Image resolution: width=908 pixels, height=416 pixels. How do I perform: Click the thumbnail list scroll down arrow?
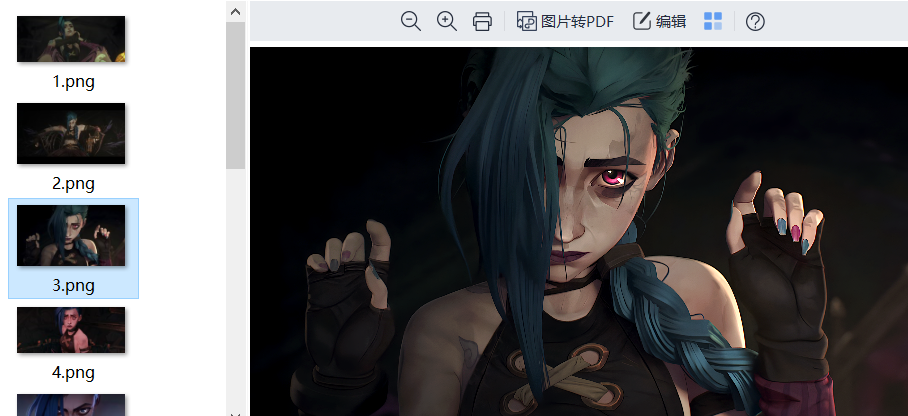[x=235, y=411]
